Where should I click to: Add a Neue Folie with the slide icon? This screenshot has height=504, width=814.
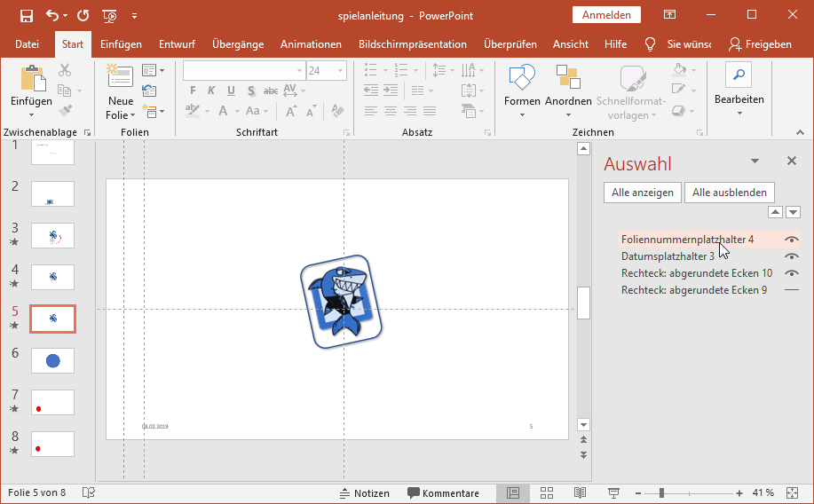120,76
